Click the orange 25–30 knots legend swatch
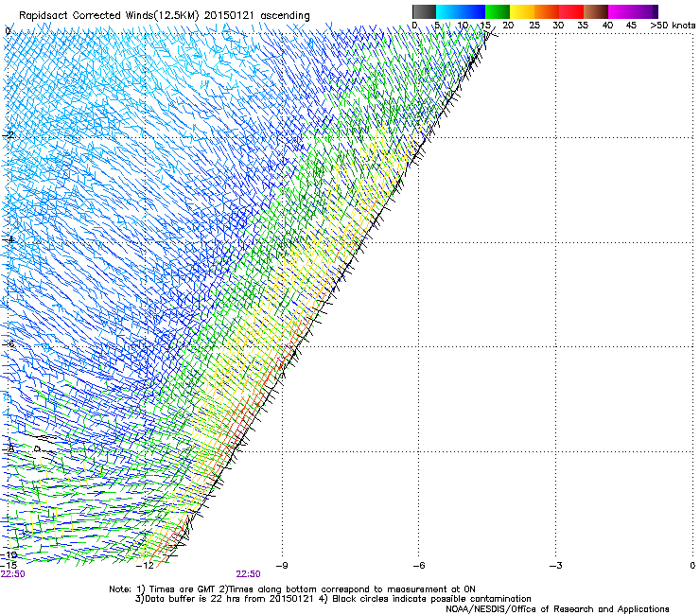 [x=547, y=11]
